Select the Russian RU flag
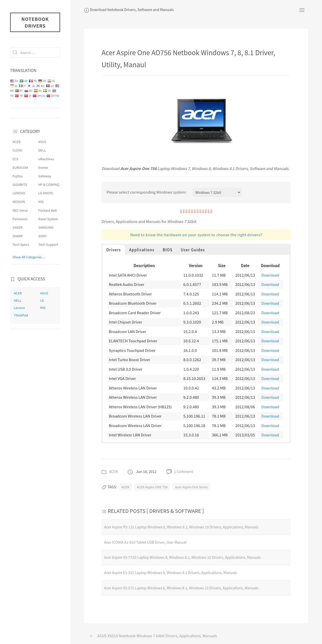The height and width of the screenshot is (644, 322). click(x=26, y=91)
